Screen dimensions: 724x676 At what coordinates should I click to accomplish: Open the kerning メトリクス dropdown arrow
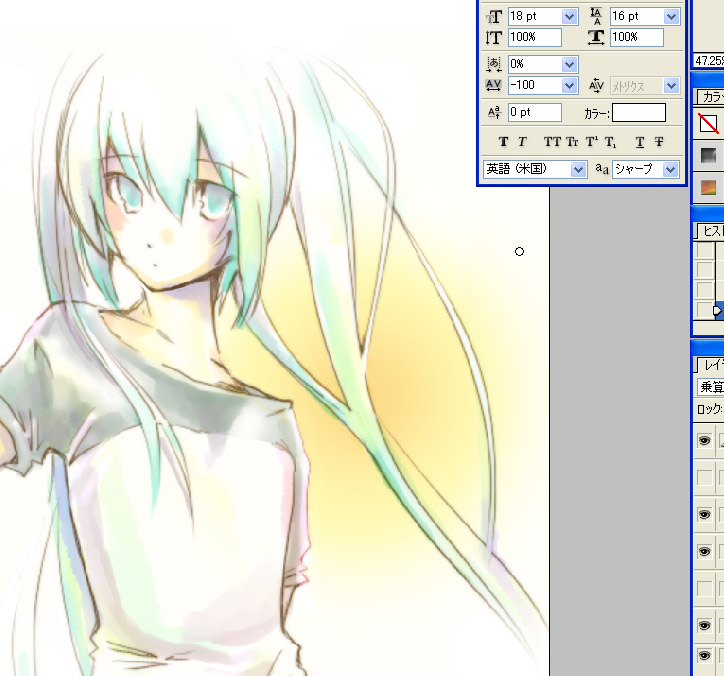pos(671,85)
